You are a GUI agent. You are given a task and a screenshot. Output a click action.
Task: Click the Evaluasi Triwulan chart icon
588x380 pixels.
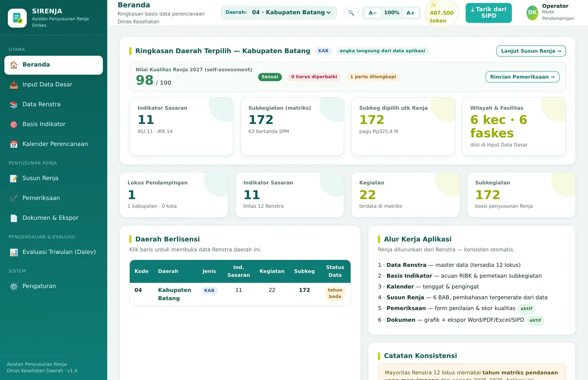pyautogui.click(x=14, y=252)
